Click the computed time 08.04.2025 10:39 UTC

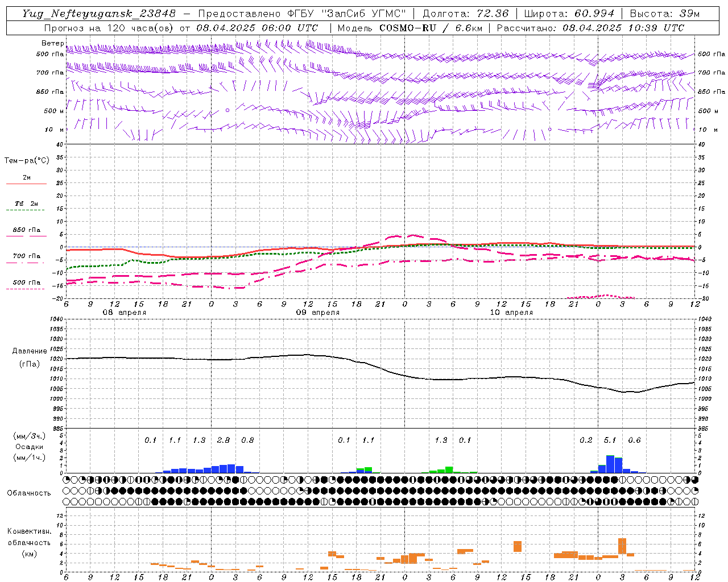pos(623,28)
